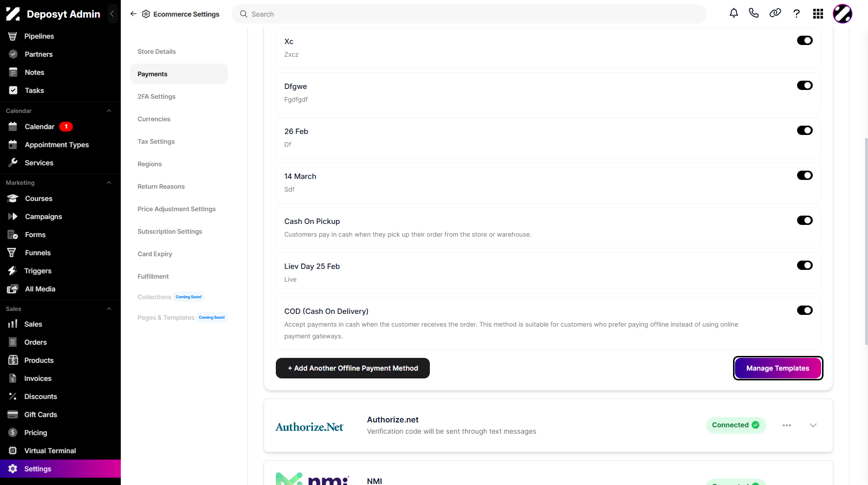This screenshot has height=485, width=868.
Task: Open Courses graduation cap icon
Action: (13, 198)
